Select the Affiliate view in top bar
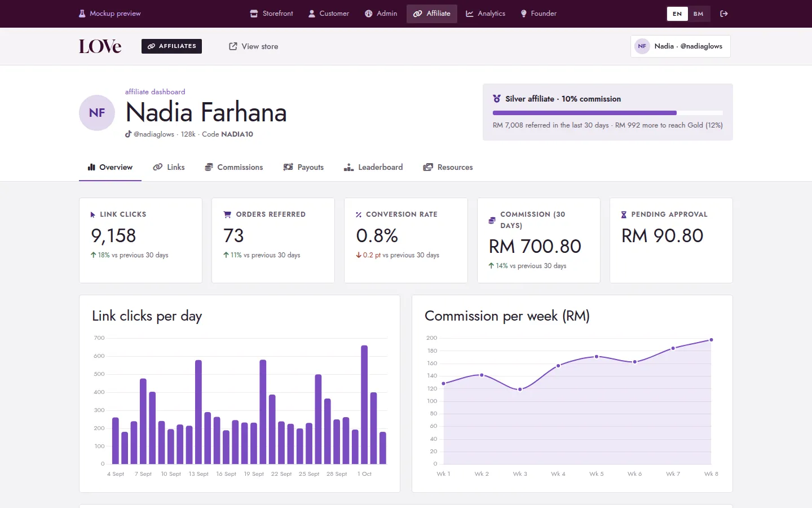Viewport: 812px width, 508px height. [432, 14]
